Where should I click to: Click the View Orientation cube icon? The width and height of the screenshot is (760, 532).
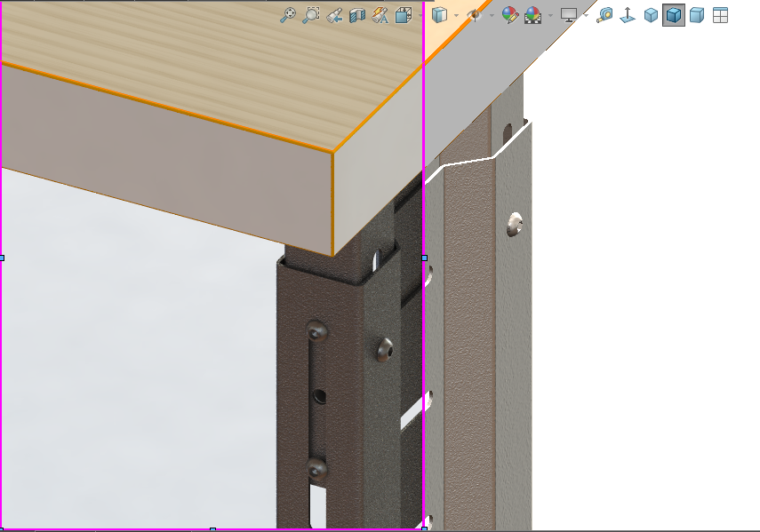pyautogui.click(x=404, y=15)
